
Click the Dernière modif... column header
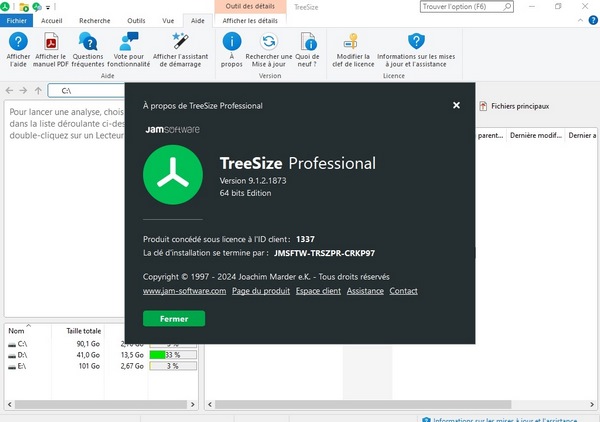pyautogui.click(x=536, y=135)
